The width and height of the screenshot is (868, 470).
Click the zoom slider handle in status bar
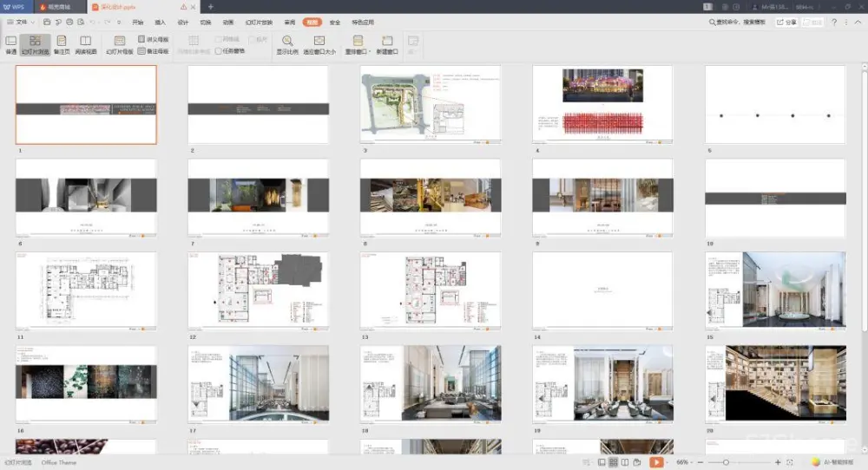[x=726, y=462]
